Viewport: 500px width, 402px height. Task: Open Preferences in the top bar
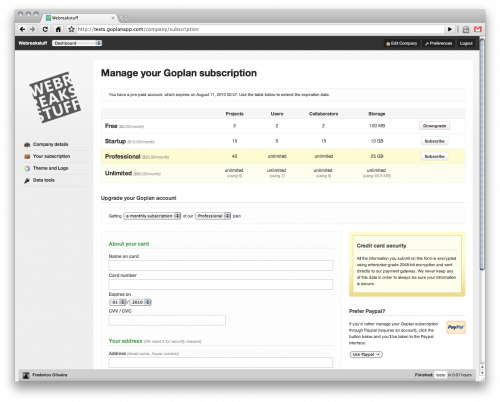click(x=438, y=43)
